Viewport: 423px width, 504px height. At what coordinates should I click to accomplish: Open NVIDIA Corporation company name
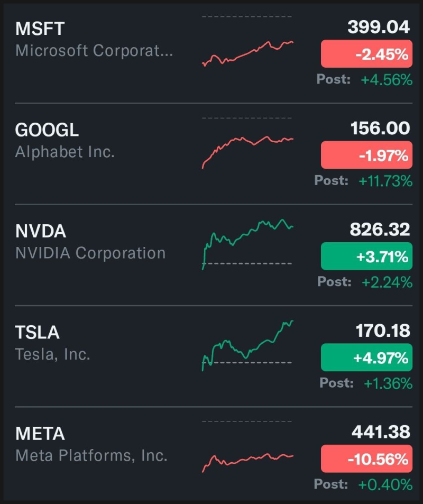(90, 253)
